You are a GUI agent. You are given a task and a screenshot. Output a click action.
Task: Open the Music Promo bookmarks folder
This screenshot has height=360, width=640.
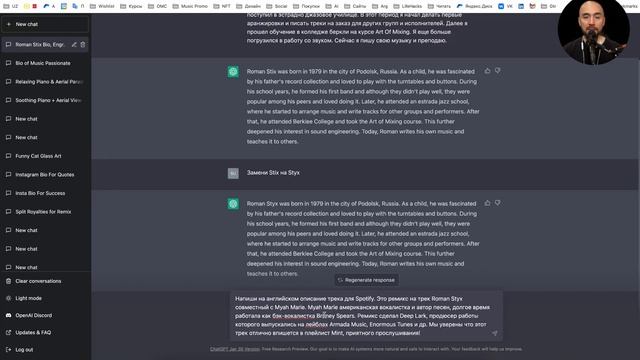pyautogui.click(x=190, y=6)
